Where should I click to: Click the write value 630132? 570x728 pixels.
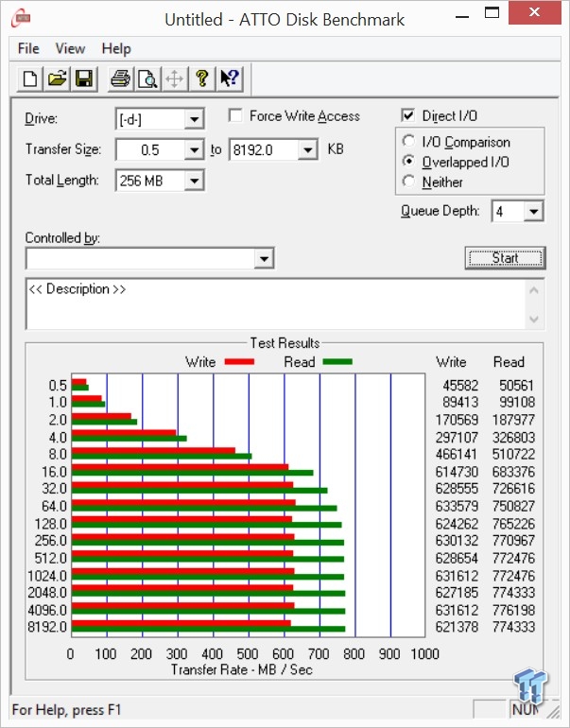457,541
